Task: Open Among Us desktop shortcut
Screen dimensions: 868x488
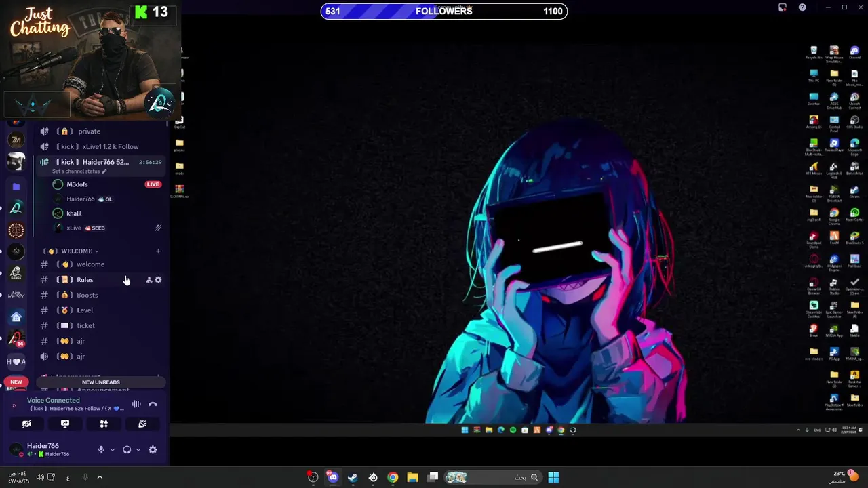Action: 814,123
